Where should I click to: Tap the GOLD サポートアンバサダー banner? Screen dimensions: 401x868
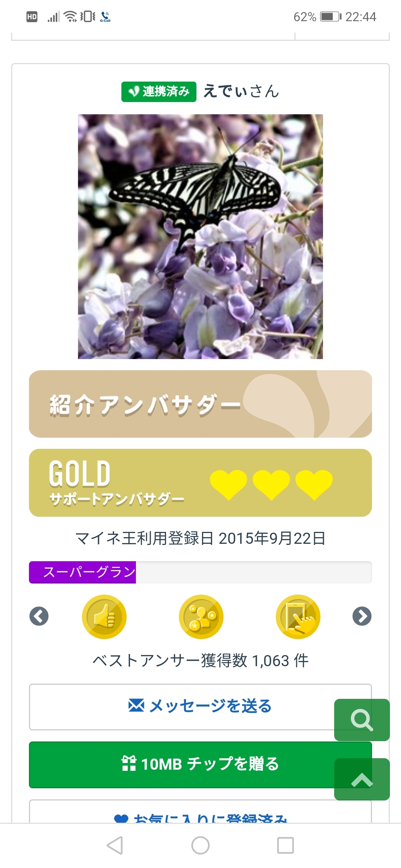(200, 483)
